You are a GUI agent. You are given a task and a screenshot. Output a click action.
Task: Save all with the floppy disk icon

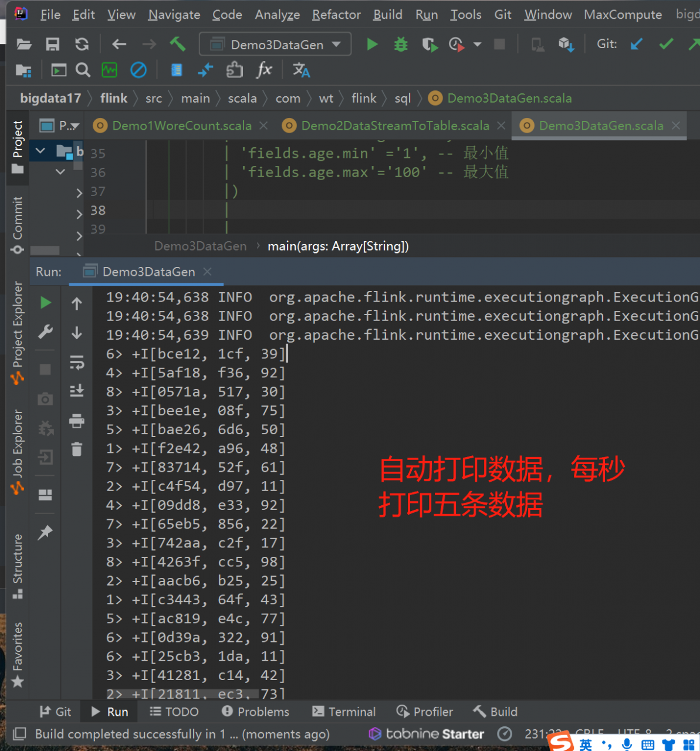pos(53,44)
